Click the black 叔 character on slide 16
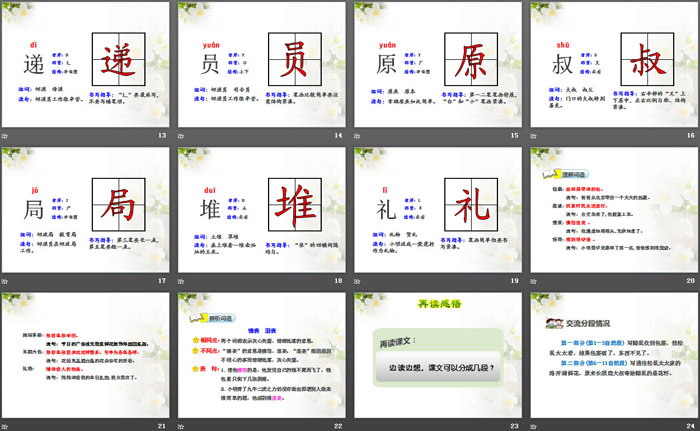Screen dimensions: 700x431 pos(562,65)
